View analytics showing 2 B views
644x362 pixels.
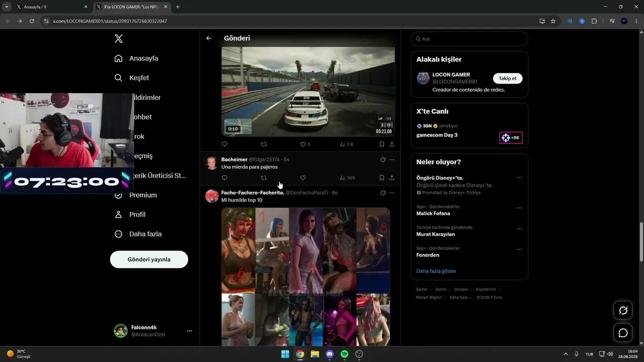pyautogui.click(x=347, y=144)
